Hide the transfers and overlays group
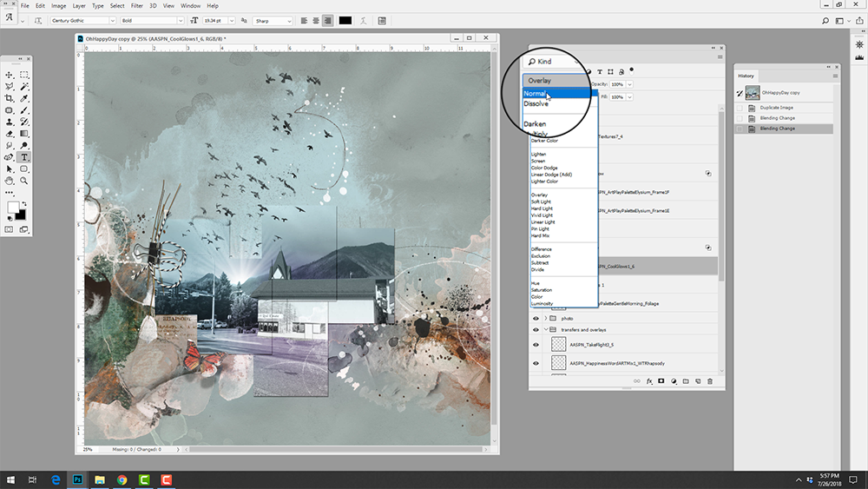 pyautogui.click(x=536, y=330)
